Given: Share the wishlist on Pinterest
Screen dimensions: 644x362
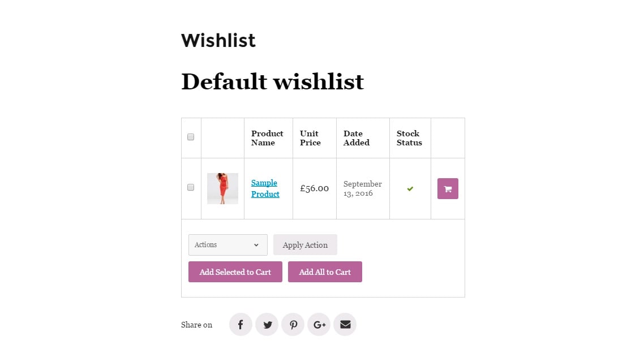Looking at the screenshot, I should point(293,325).
